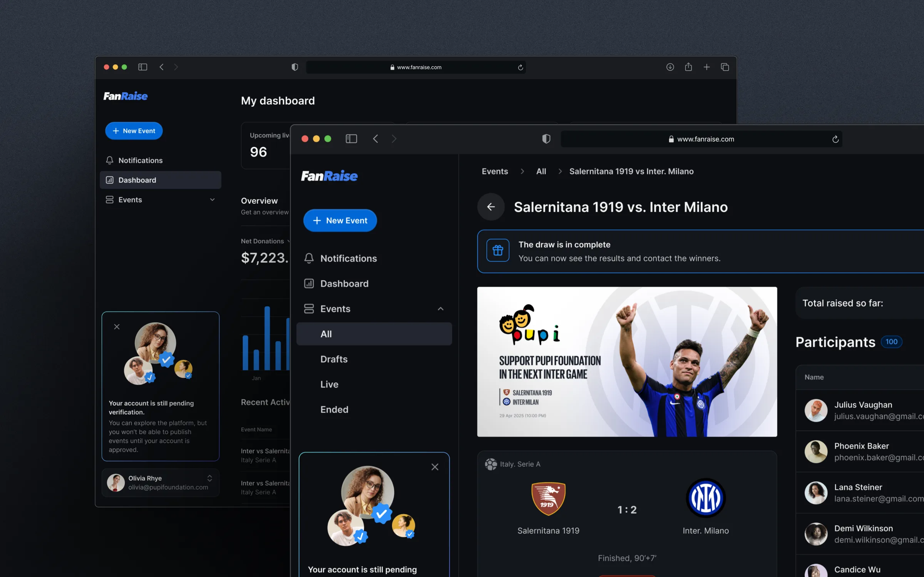Collapse Events section in front window sidebar

[x=440, y=309]
